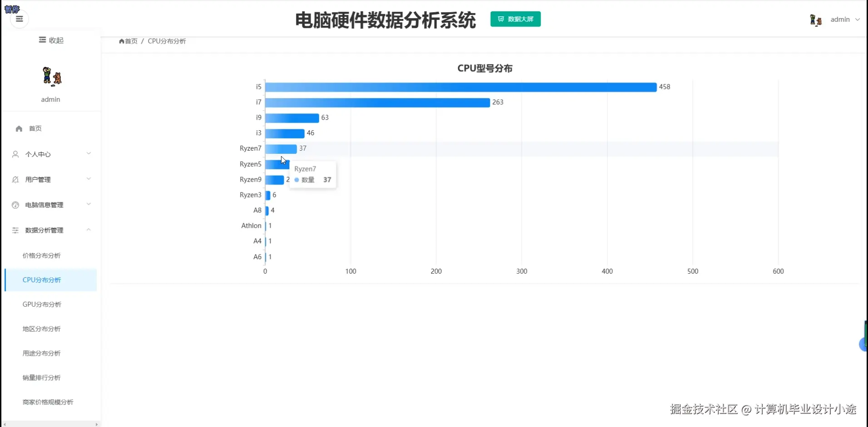Open the 价格分布分析 page
The image size is (868, 427).
[42, 255]
